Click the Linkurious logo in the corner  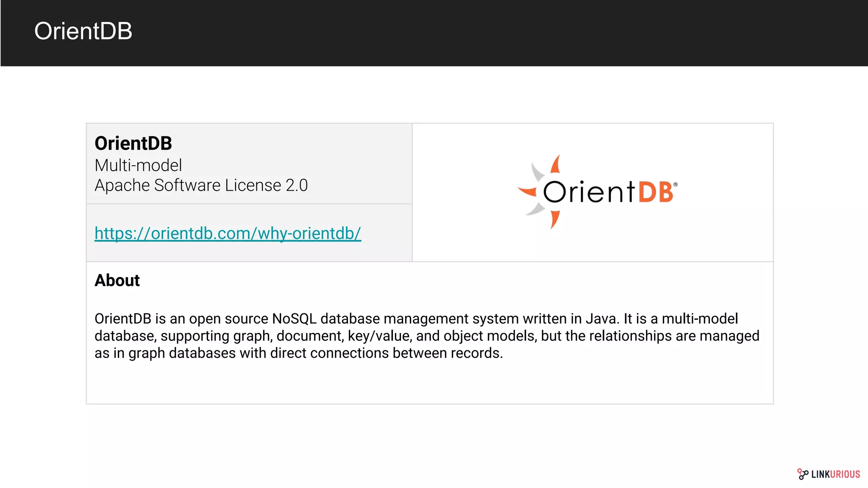(829, 474)
